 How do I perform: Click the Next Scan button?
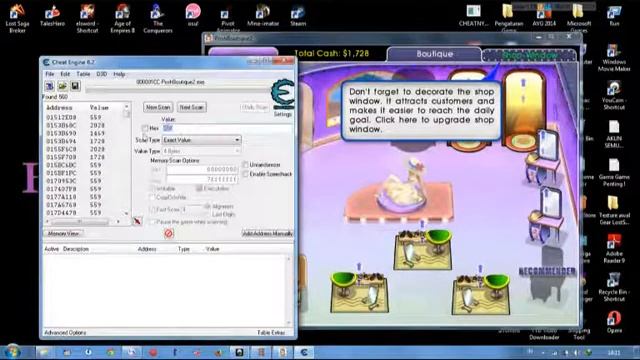pos(191,107)
